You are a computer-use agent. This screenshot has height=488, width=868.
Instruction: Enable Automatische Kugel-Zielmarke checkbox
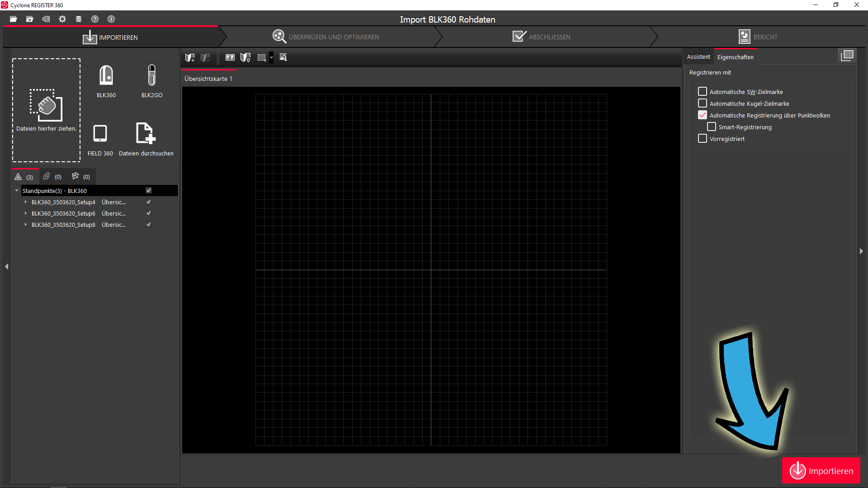pos(703,103)
